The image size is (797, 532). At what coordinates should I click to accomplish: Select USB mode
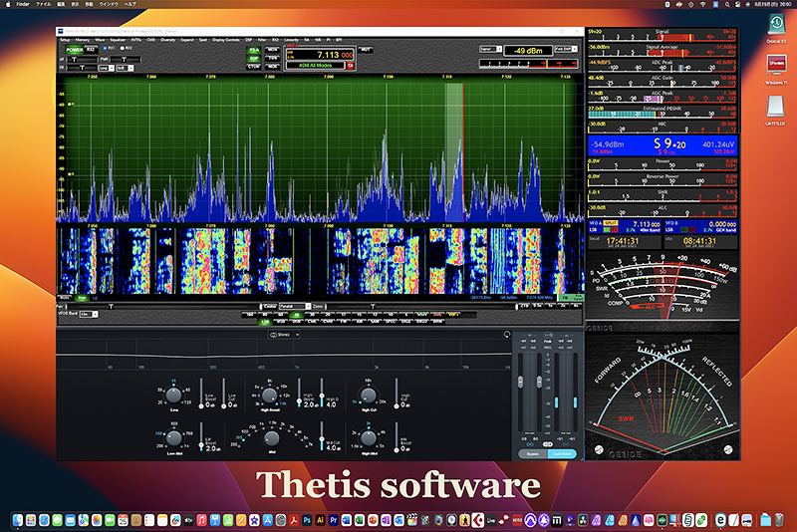[281, 322]
